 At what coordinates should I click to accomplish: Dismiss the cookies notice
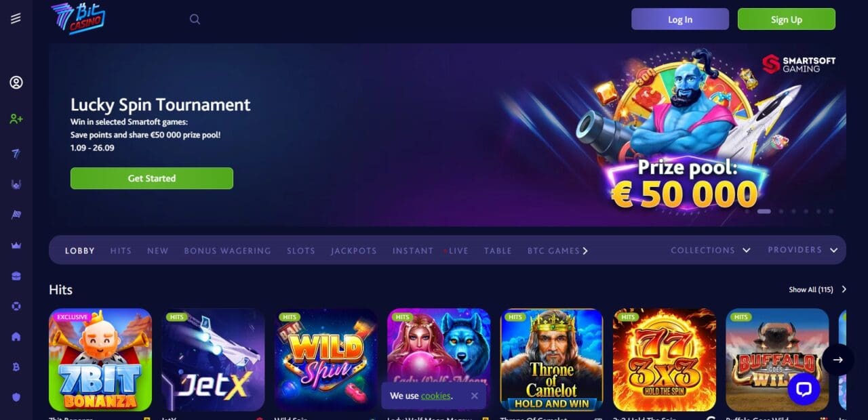474,396
